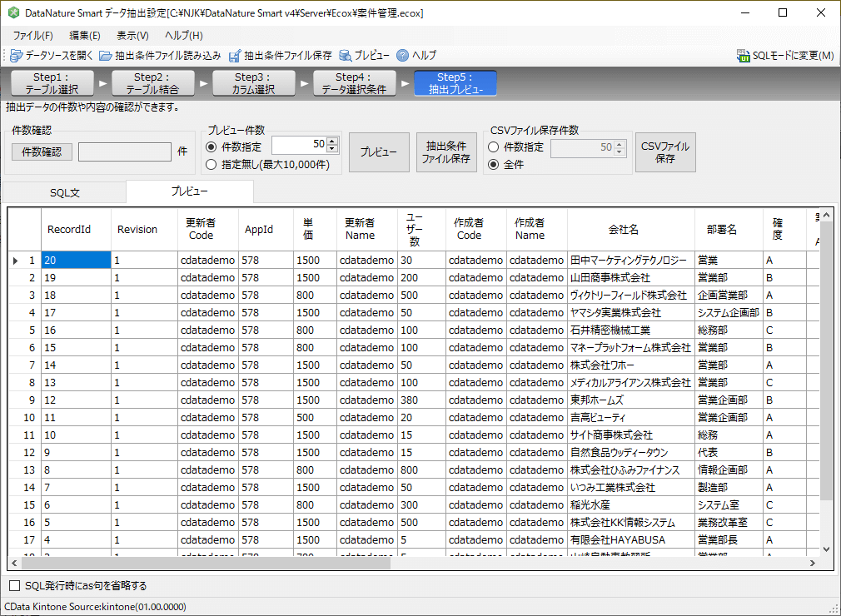Click the Open Data Source folder icon
The height and width of the screenshot is (616, 841).
[x=16, y=56]
